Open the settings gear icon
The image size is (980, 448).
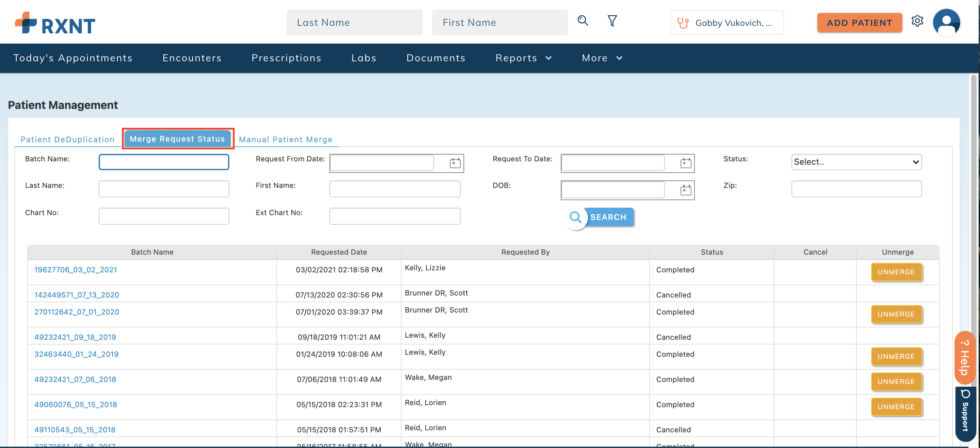coord(917,21)
